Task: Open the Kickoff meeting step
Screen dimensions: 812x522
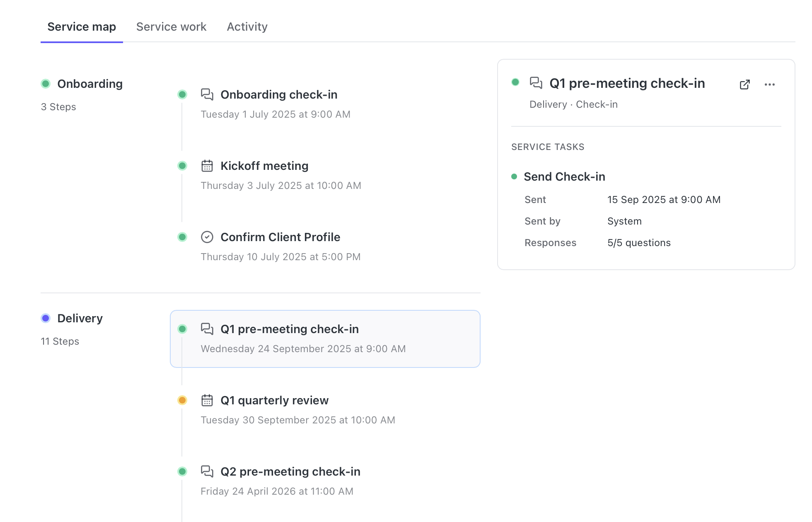Action: 264,166
